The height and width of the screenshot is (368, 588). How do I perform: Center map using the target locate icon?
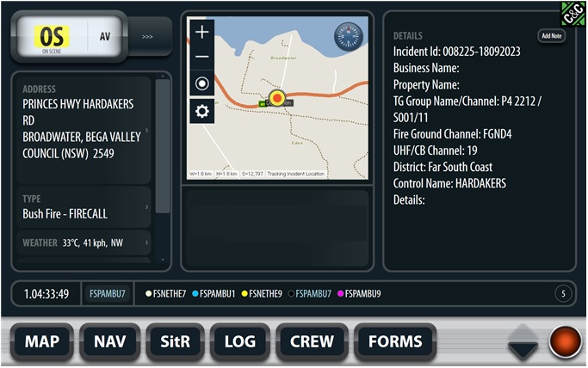pos(201,83)
